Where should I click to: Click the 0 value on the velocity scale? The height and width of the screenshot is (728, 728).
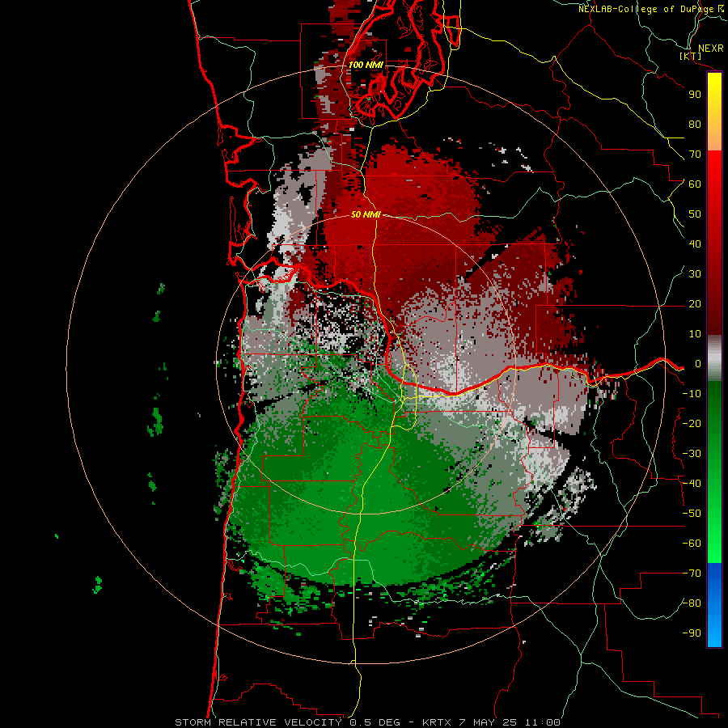(x=698, y=364)
